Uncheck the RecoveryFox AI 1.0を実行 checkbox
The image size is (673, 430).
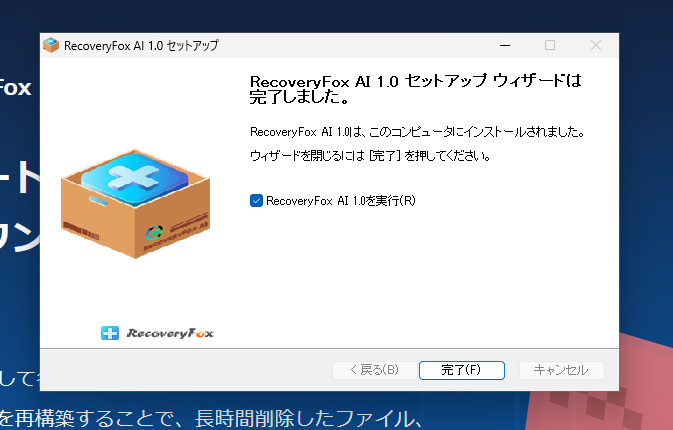256,200
